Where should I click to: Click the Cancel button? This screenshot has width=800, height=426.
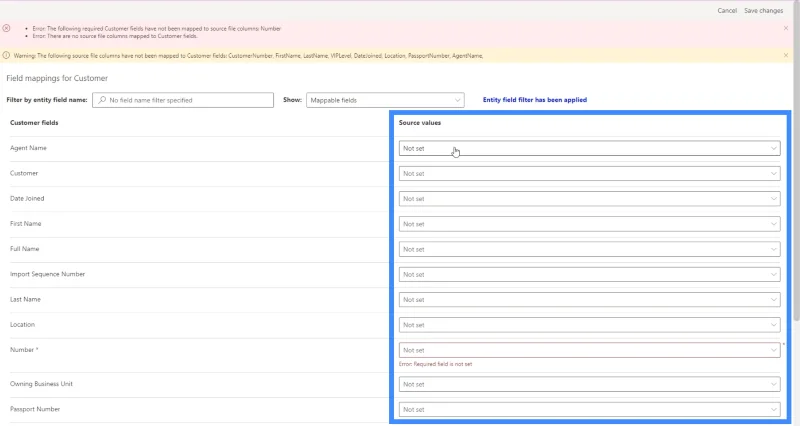point(727,11)
